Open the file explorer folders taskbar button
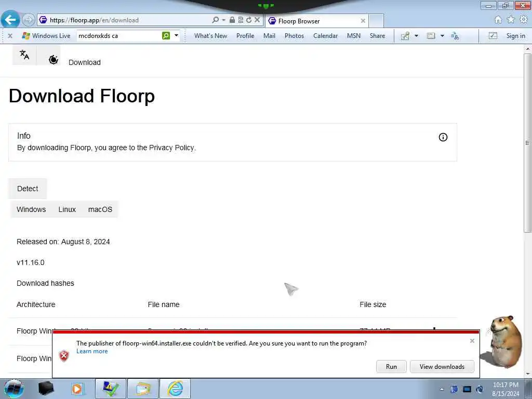Screen dimensions: 532x399 tap(142, 389)
